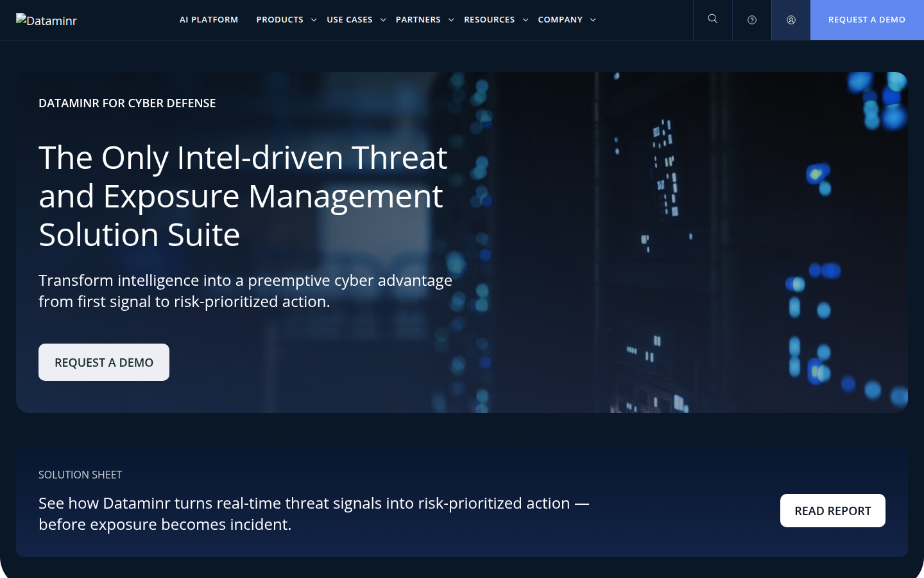
Task: Go to Dataminr logo home
Action: (47, 20)
